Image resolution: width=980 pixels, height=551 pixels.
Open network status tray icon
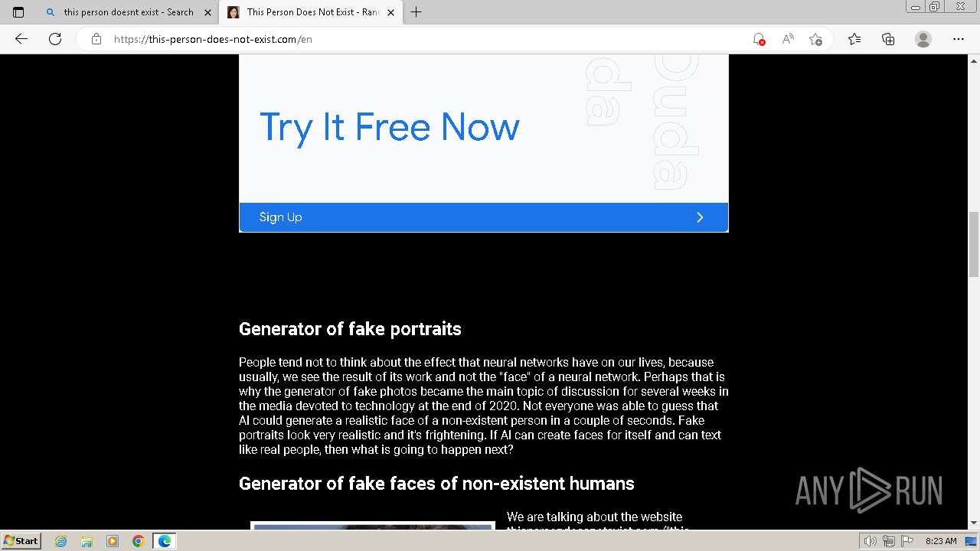pyautogui.click(x=888, y=541)
